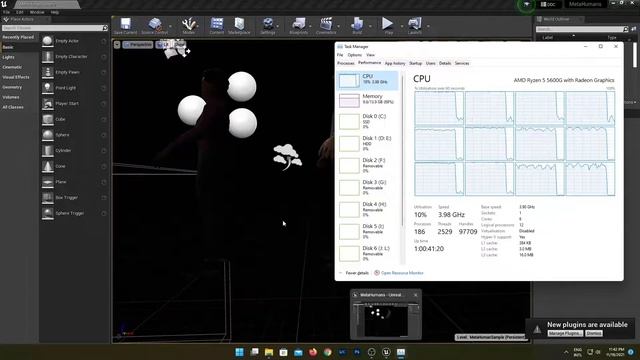Dismiss the new plugins notification
This screenshot has height=360, width=640.
click(x=594, y=333)
